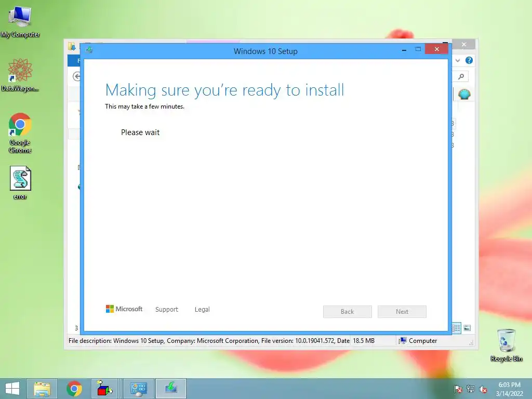Open My Computer desktop icon
The image size is (532, 399).
tap(20, 21)
